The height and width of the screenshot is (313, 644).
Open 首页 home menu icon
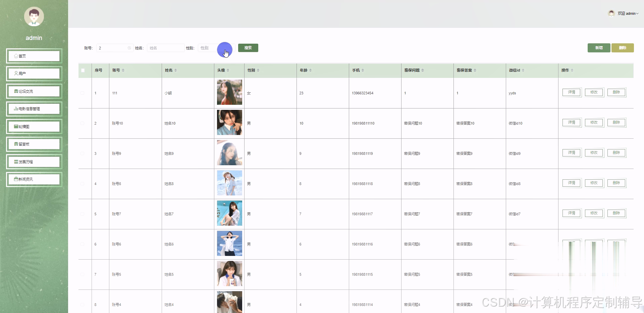coord(16,56)
